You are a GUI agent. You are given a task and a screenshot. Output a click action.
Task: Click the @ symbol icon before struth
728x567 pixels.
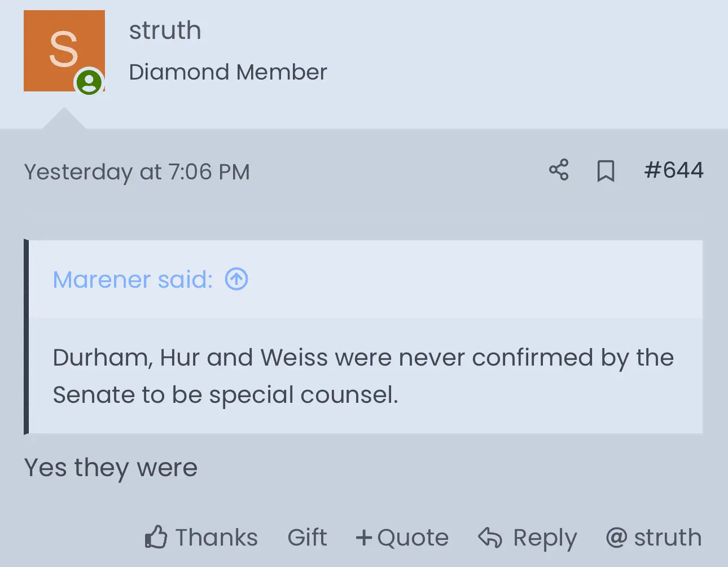[616, 538]
